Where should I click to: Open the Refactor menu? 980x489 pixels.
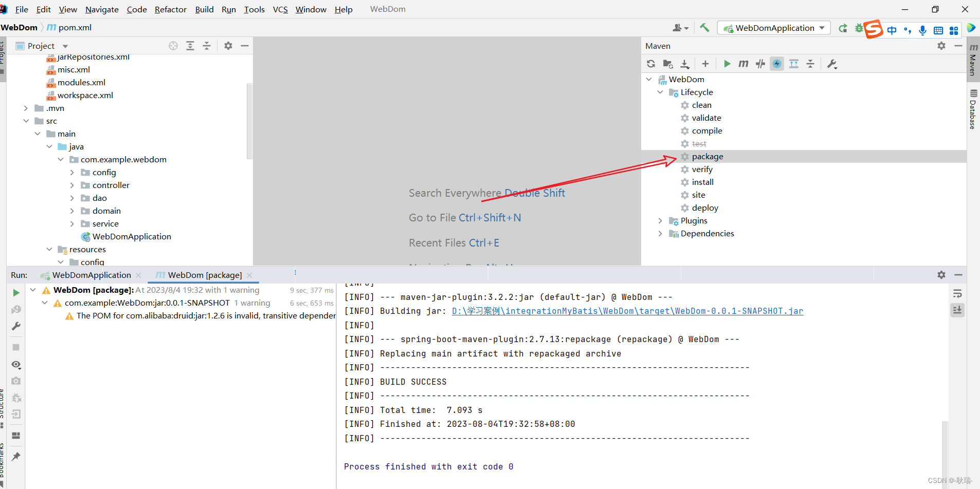point(171,9)
